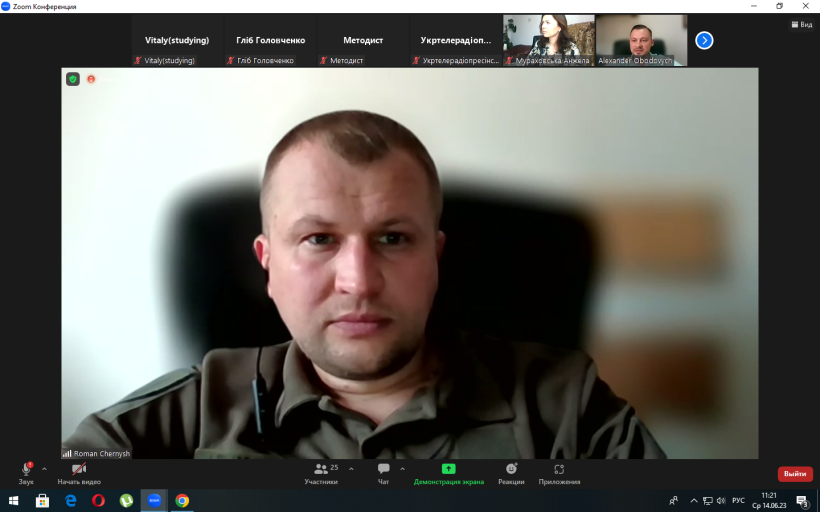
Task: Click the Roman Chernysh name label
Action: tap(102, 453)
